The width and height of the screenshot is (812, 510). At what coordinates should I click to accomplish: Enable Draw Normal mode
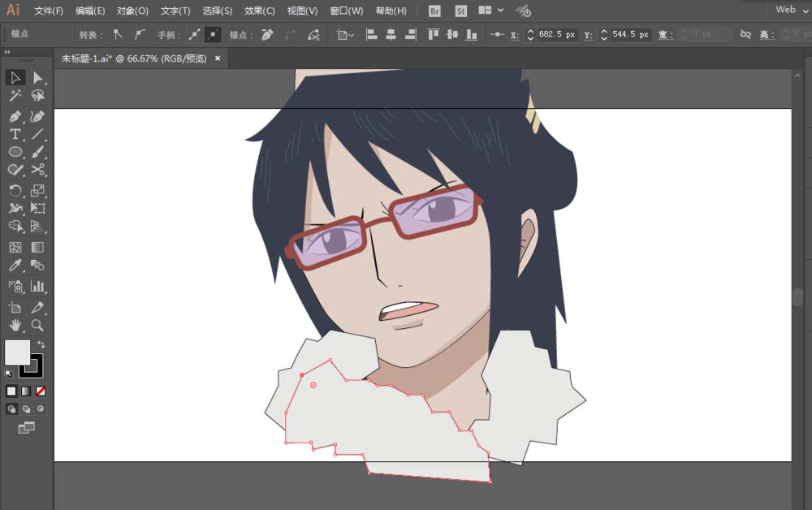pos(11,409)
